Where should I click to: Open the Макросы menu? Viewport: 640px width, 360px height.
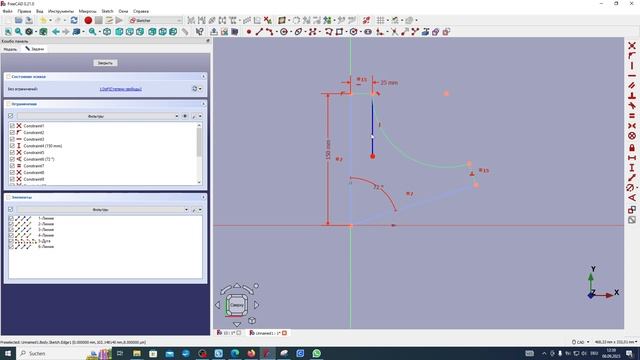pyautogui.click(x=87, y=11)
